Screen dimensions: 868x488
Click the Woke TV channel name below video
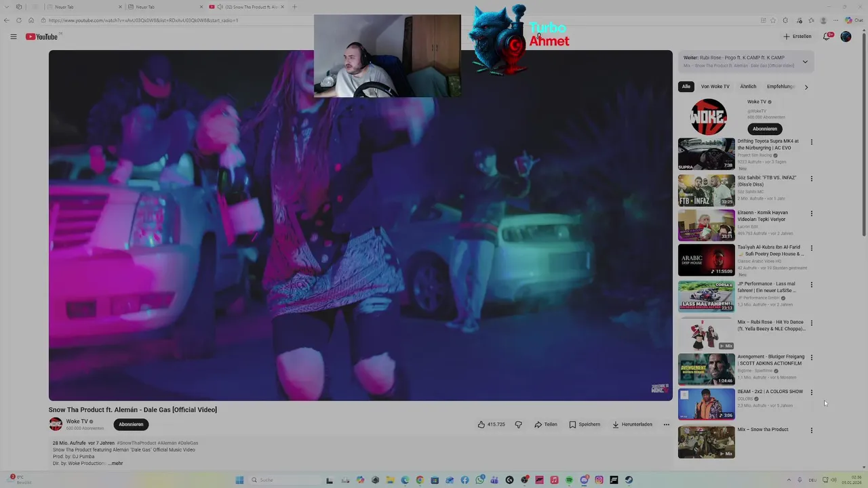click(77, 422)
